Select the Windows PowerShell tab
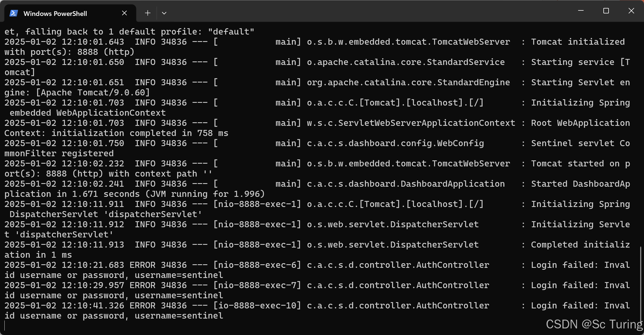This screenshot has height=335, width=644. [55, 13]
